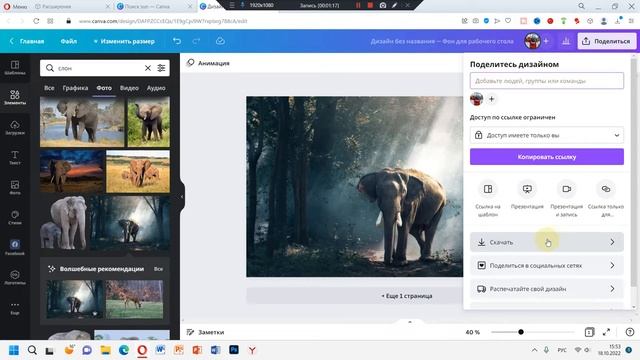The height and width of the screenshot is (360, 640).
Task: Select elephants in savanna grass thumbnail
Action: pos(138,171)
